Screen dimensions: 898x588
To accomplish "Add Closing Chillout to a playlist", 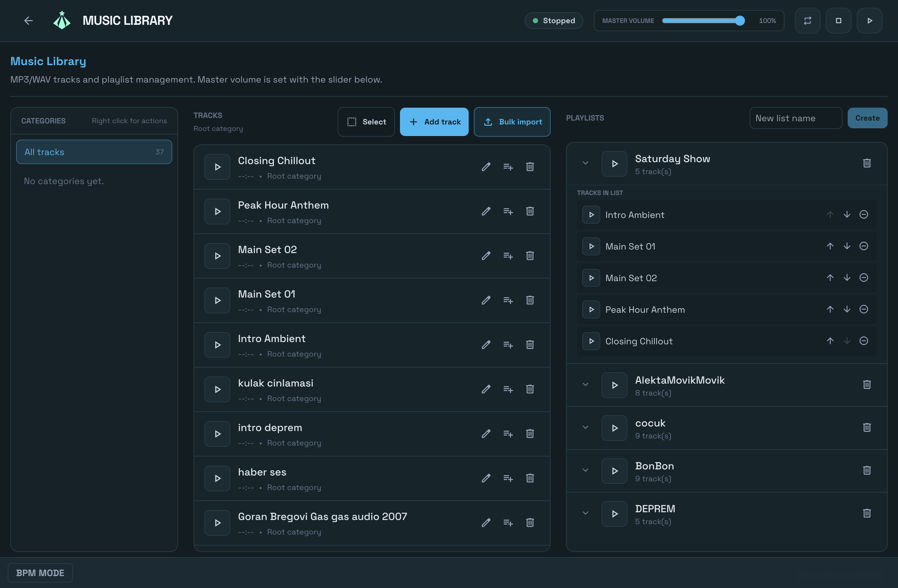I will click(x=508, y=167).
